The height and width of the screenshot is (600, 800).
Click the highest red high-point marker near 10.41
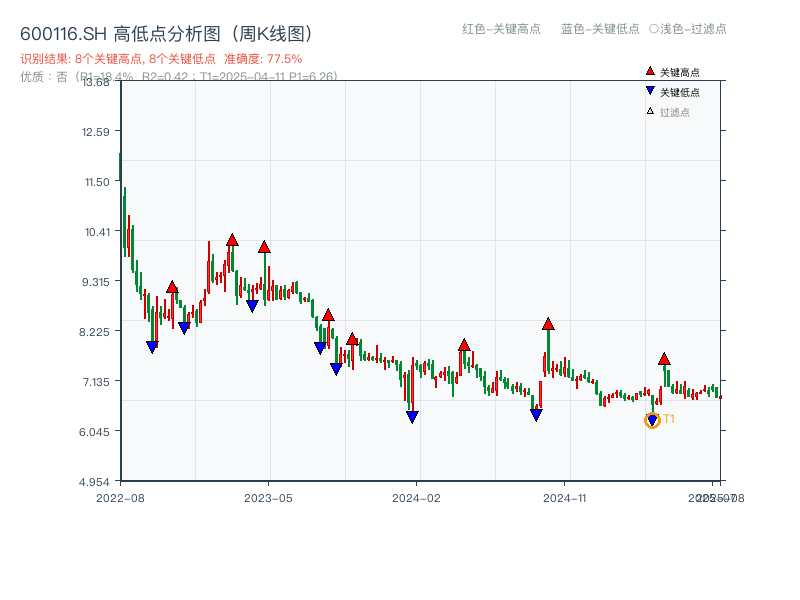tap(232, 240)
